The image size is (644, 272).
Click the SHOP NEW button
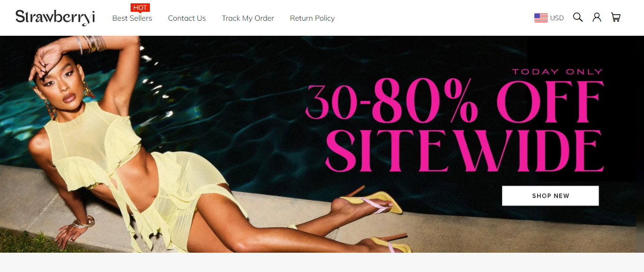pos(550,196)
